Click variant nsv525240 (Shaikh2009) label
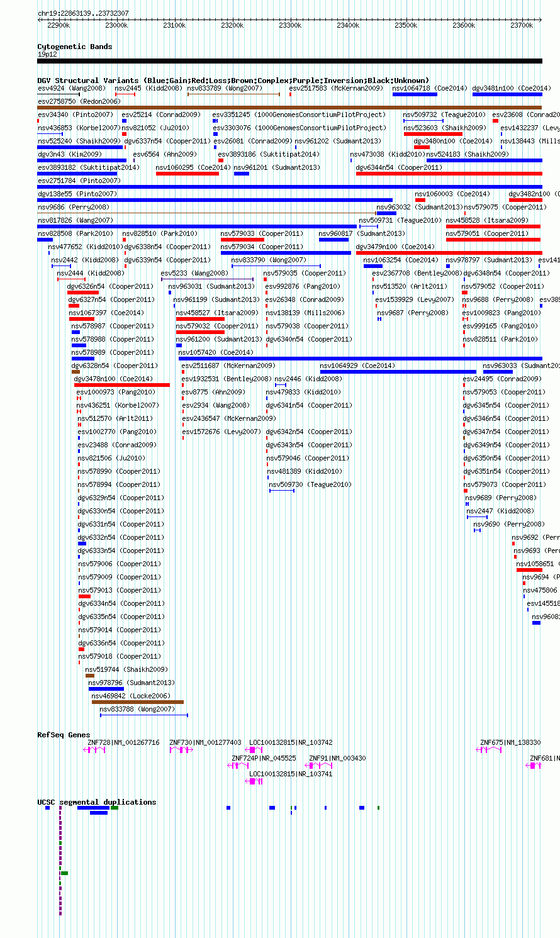 point(79,141)
